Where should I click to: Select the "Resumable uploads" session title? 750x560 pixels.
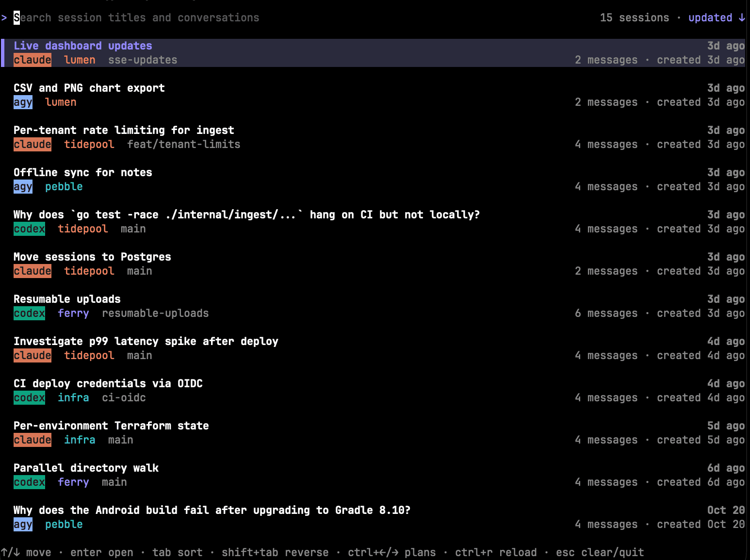pos(67,299)
